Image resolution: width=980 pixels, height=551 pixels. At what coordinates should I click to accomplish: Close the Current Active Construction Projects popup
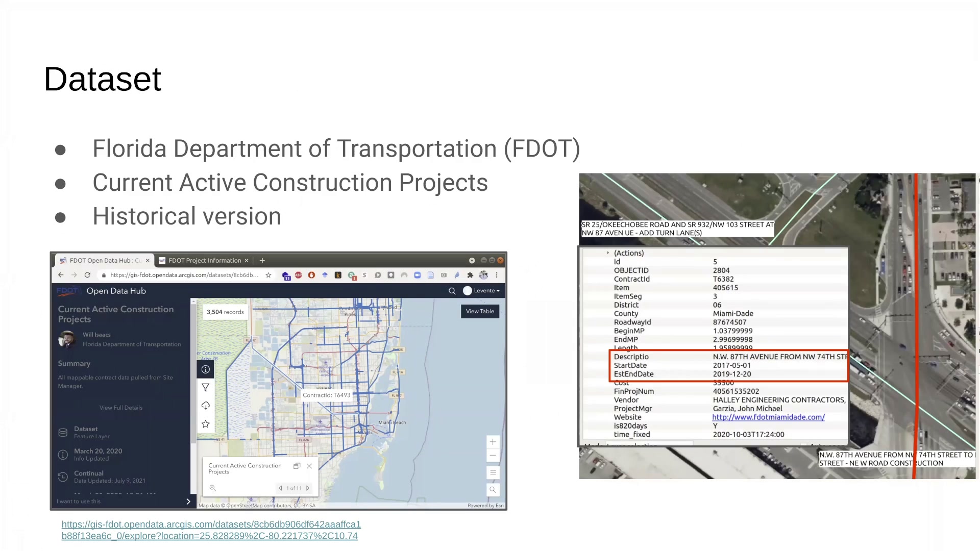click(309, 466)
